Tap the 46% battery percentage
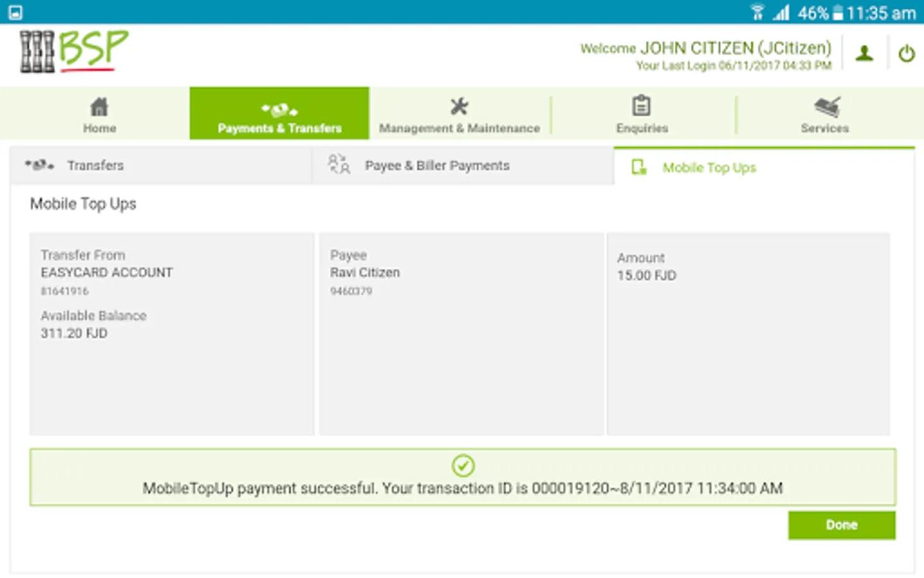This screenshot has width=924, height=578. 813,13
